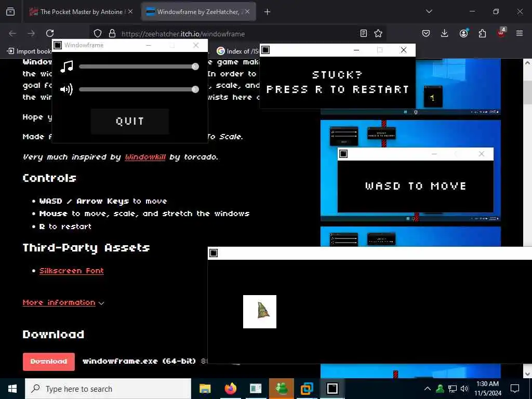Click the green people app taskbar icon
The image size is (532, 399).
(x=281, y=389)
